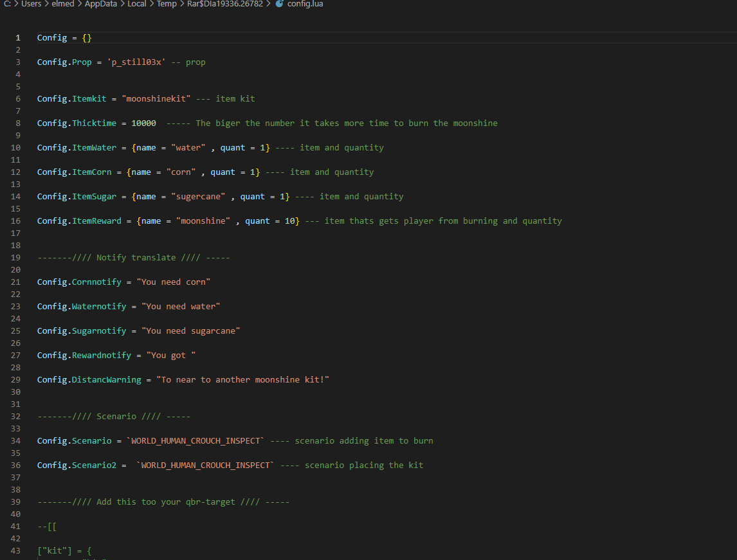
Task: Click WORLD_HUMAN_CROUCH_INSPECT on the Config.Scenario line
Action: (196, 440)
